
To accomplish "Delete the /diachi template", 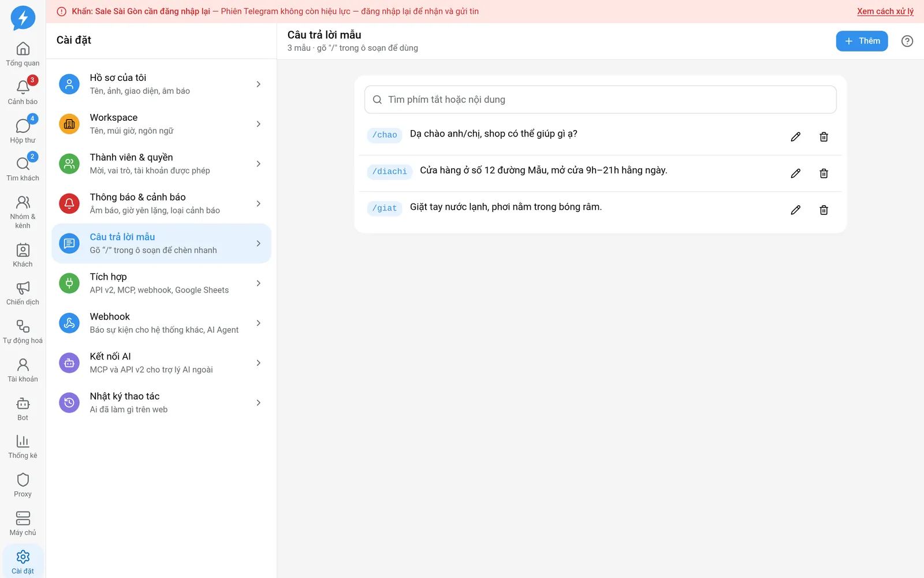I will tap(824, 173).
